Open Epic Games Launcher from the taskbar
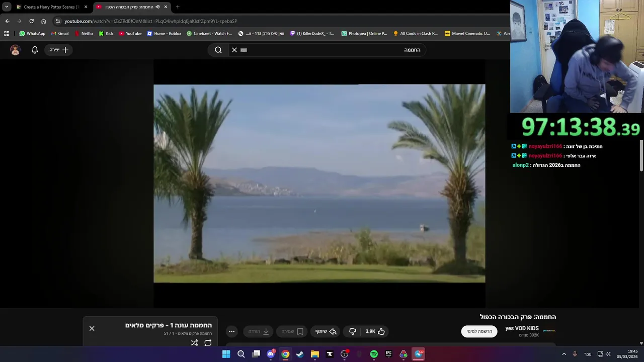 tap(388, 354)
